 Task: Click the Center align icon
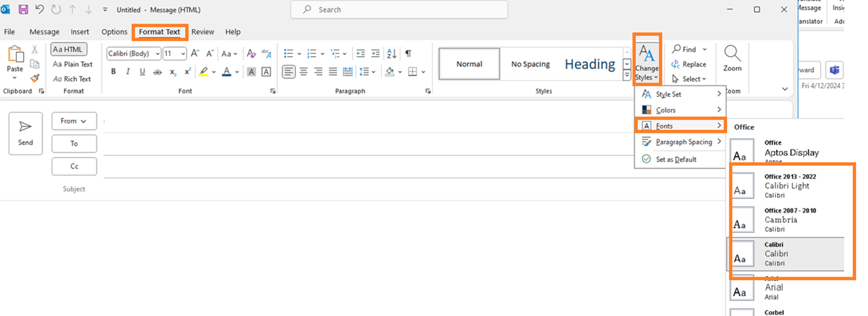coord(303,71)
